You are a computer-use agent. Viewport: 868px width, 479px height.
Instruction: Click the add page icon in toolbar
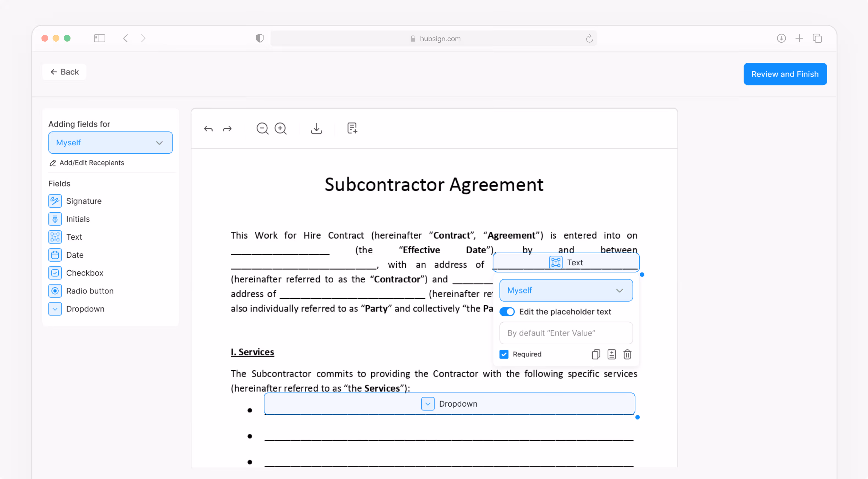click(352, 128)
